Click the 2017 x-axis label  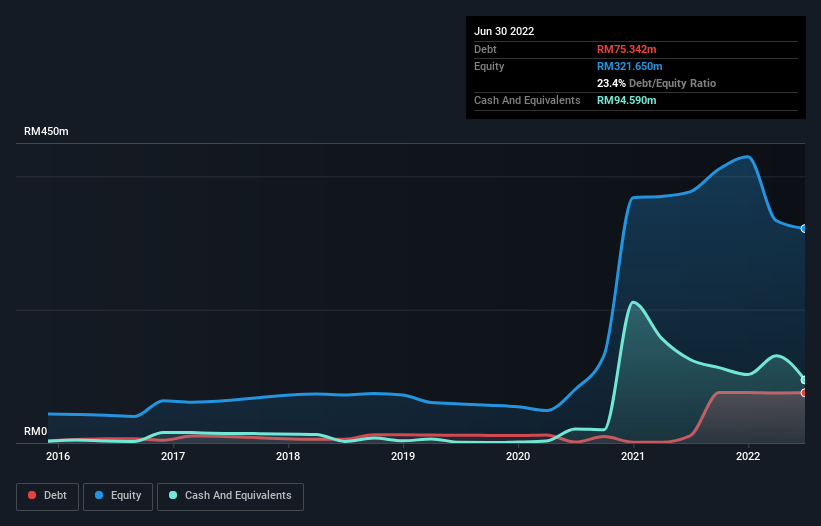pos(173,456)
